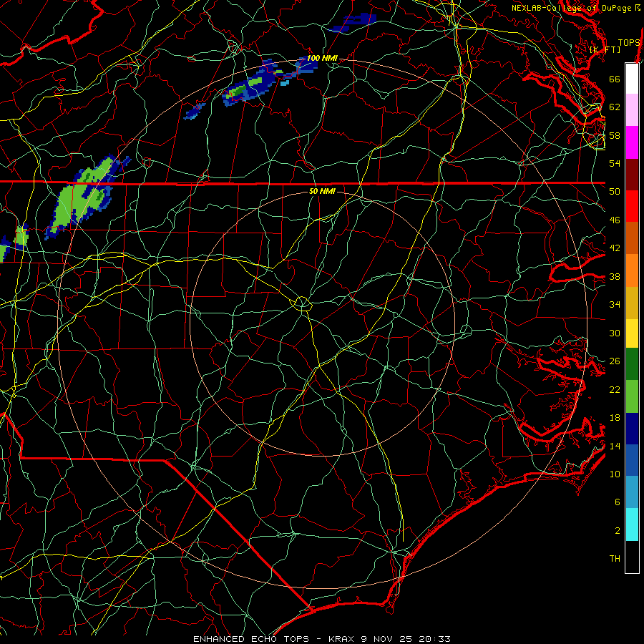The width and height of the screenshot is (644, 644).
Task: Click the light pink legend swatch
Action: (x=632, y=109)
